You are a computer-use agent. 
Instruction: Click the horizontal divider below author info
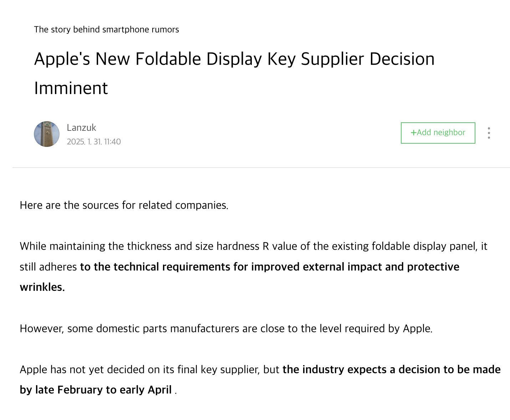(x=261, y=168)
